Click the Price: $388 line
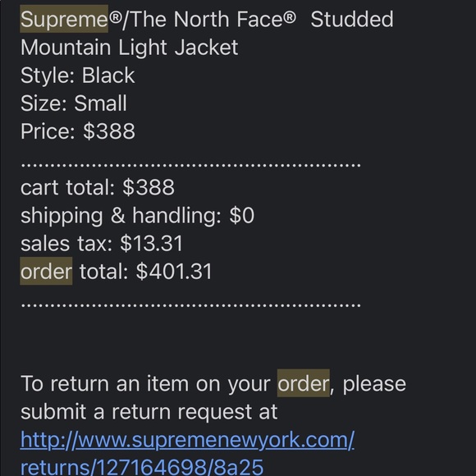 point(78,131)
